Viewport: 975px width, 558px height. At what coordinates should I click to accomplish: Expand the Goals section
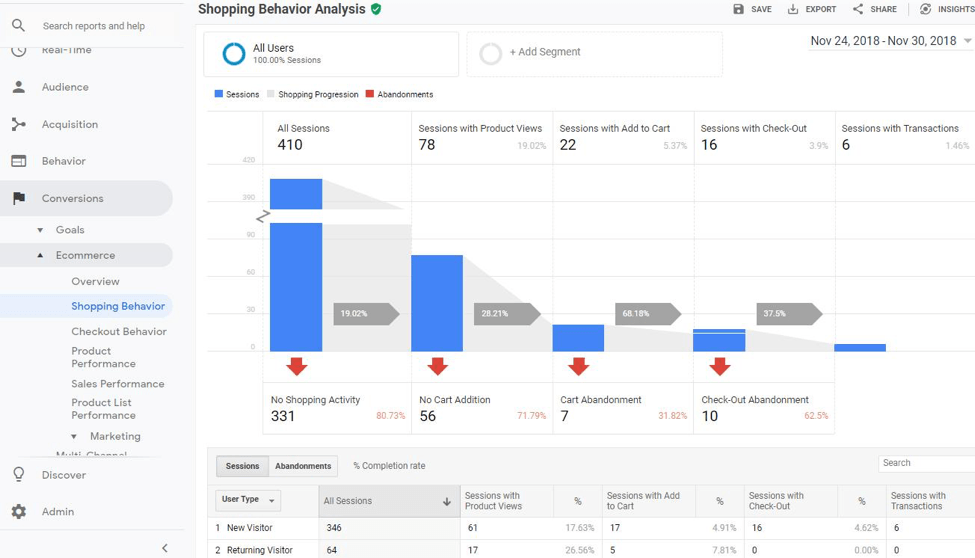(40, 230)
